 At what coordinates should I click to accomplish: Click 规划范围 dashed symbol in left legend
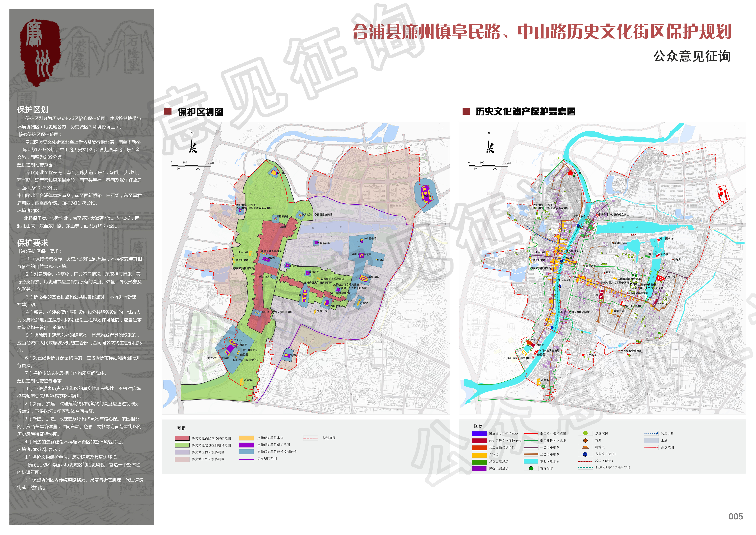[x=311, y=438]
